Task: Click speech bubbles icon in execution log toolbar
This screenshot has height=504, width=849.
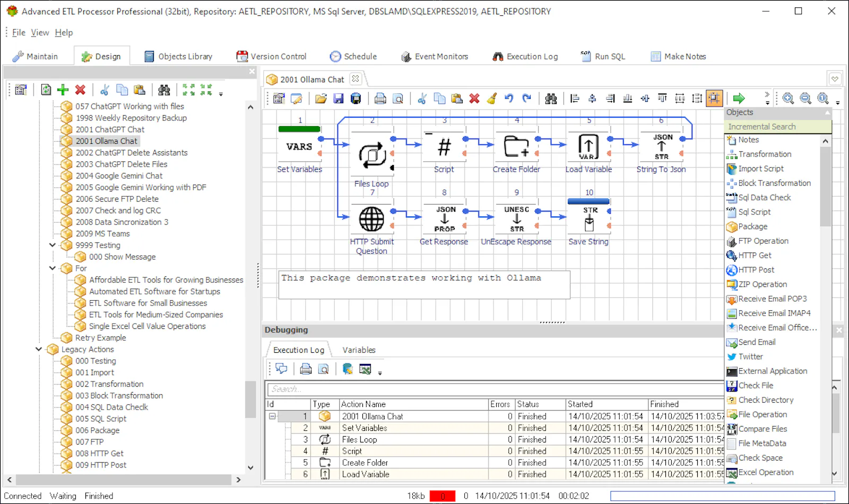Action: [281, 369]
